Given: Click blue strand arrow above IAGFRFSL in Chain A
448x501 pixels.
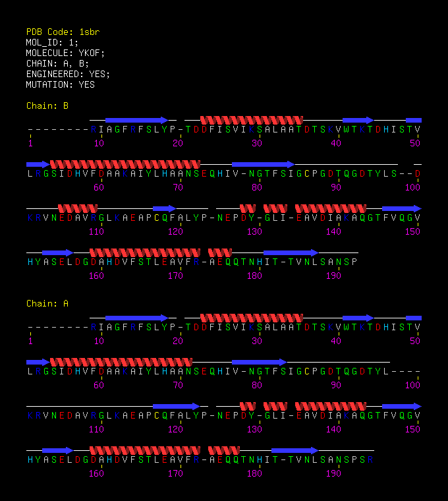Looking at the screenshot, I should pyautogui.click(x=136, y=318).
